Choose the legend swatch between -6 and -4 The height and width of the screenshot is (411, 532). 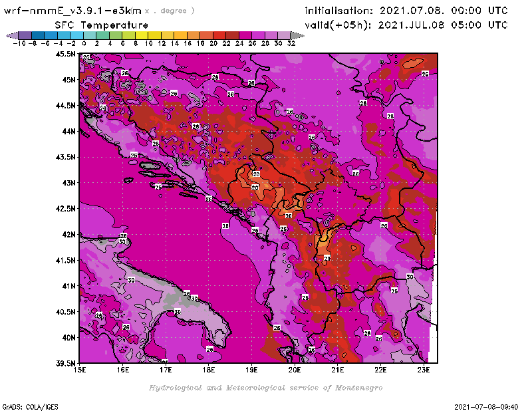coord(51,35)
